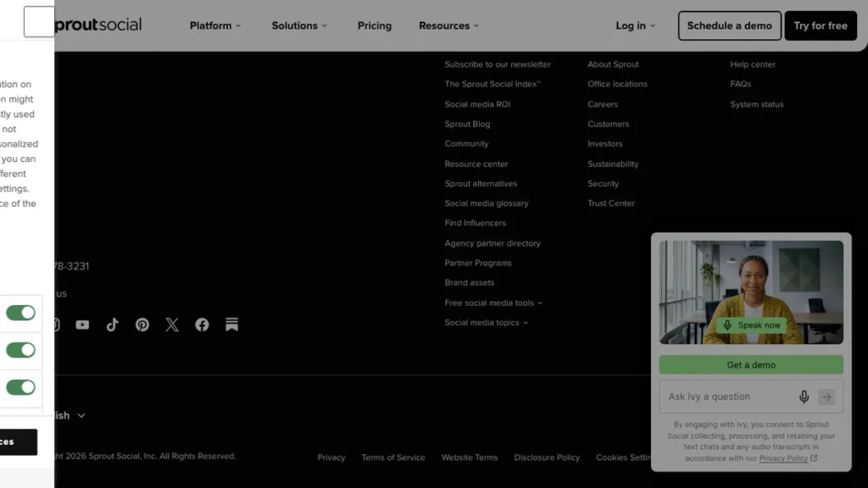Open the TikTok social icon
Screen dimensions: 868x488
[x=113, y=324]
